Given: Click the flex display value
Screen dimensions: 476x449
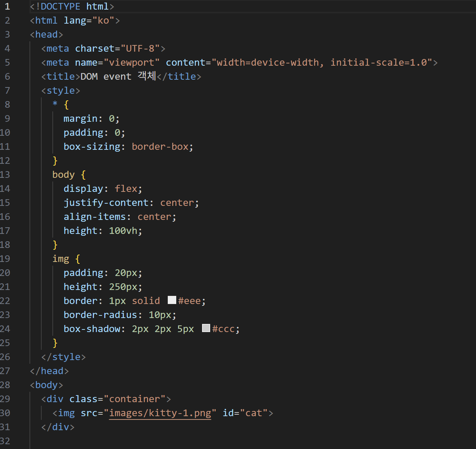Looking at the screenshot, I should pyautogui.click(x=126, y=189).
